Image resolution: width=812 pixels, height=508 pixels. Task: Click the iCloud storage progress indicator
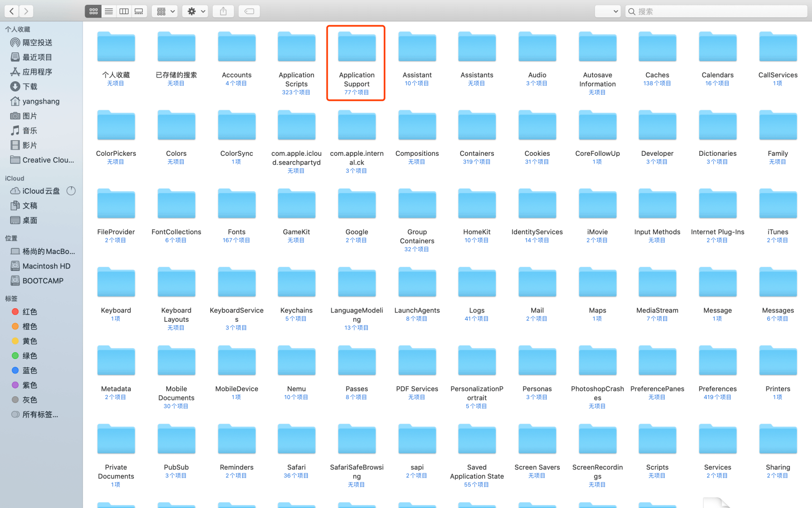(x=71, y=191)
